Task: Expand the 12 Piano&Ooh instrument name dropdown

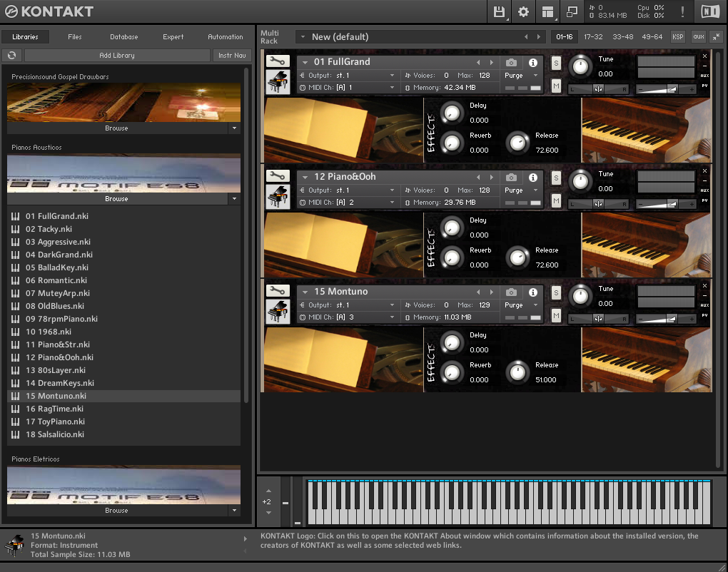Action: [305, 177]
